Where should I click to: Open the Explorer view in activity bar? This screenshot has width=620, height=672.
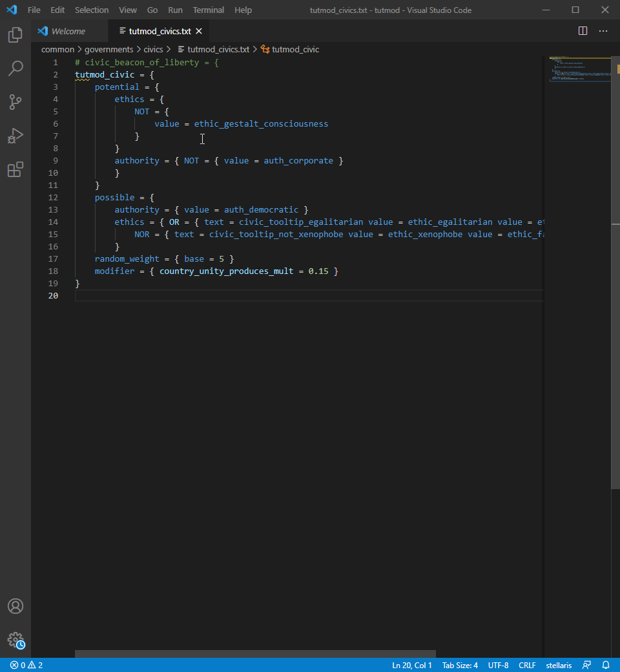pyautogui.click(x=15, y=35)
